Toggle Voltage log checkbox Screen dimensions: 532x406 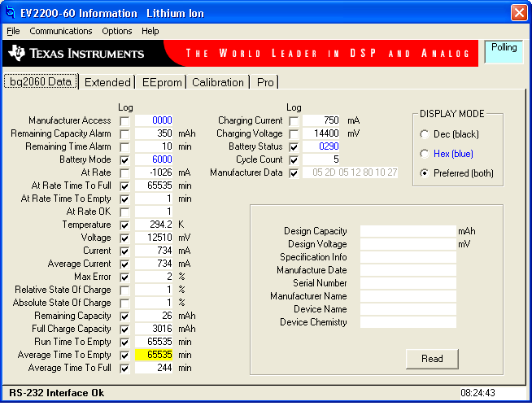[x=124, y=238]
